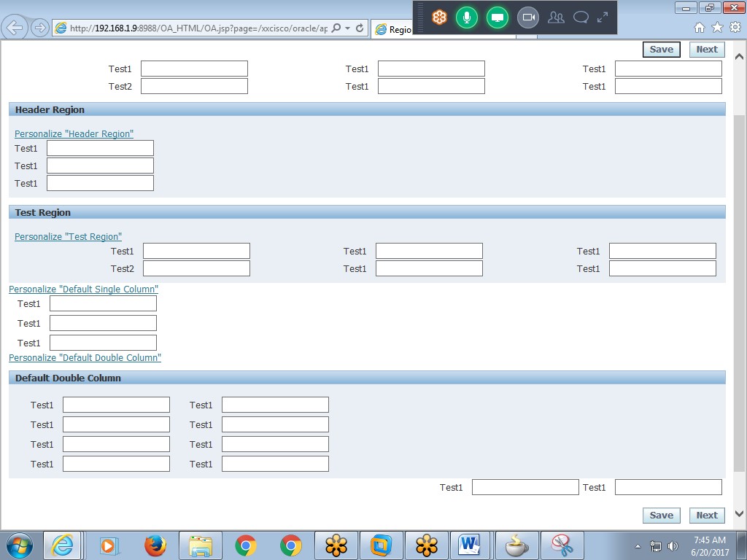Open Microsoft Word from the taskbar
The height and width of the screenshot is (560, 747).
pos(471,545)
